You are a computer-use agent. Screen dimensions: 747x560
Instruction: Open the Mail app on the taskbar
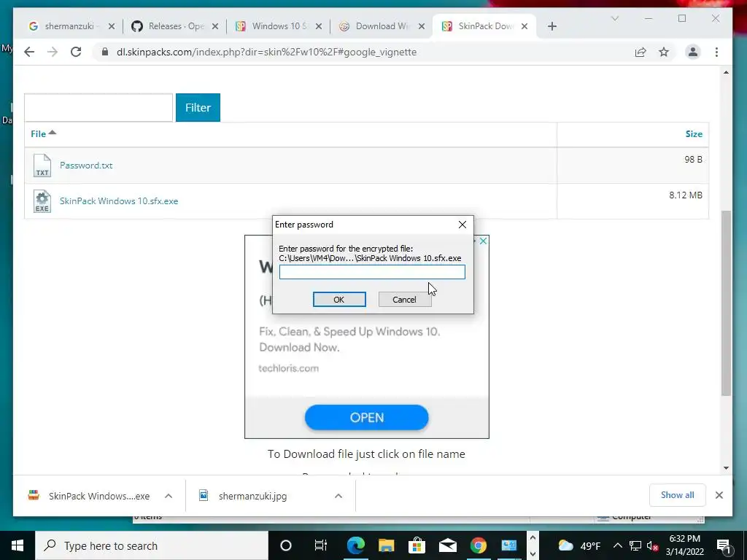(448, 545)
